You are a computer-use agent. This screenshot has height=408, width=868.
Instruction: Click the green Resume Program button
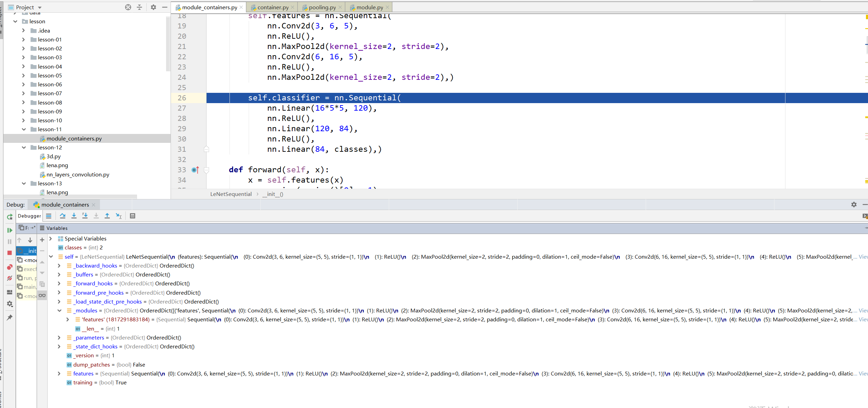[10, 230]
